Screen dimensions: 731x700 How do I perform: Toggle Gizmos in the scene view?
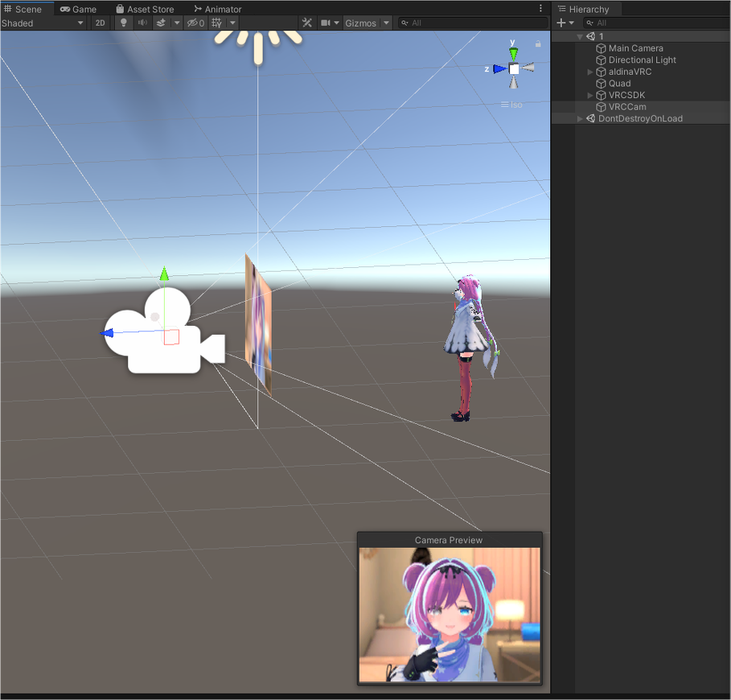(360, 23)
